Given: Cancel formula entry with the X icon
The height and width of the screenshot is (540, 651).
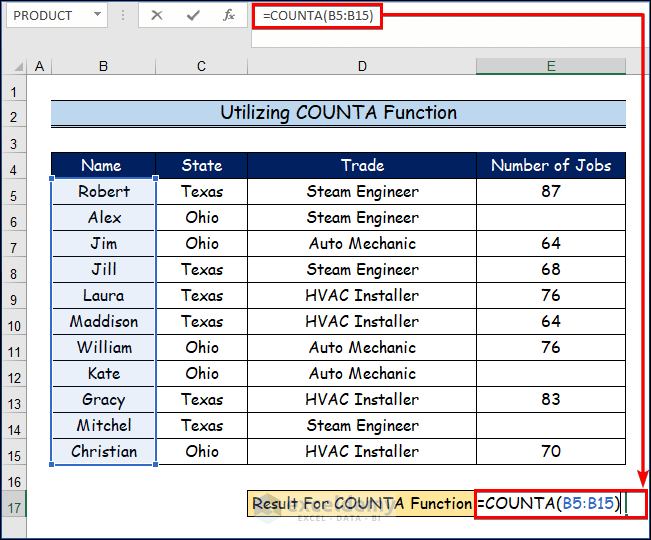Looking at the screenshot, I should (157, 15).
